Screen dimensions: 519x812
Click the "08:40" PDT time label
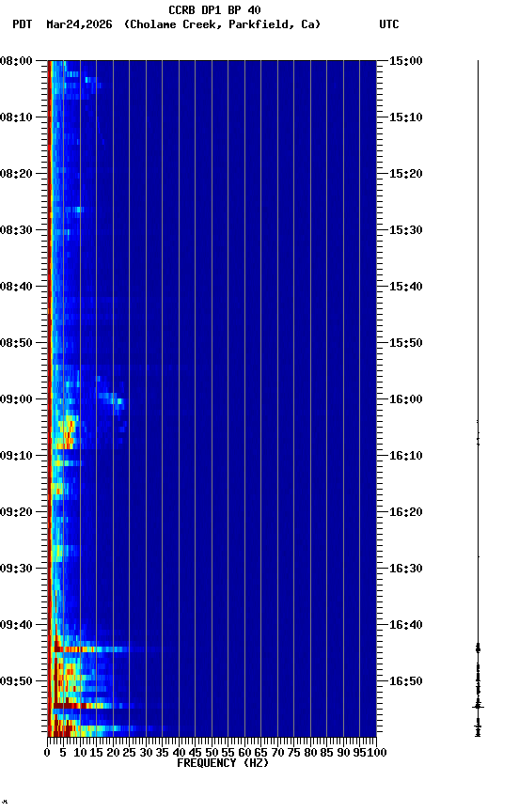(16, 287)
